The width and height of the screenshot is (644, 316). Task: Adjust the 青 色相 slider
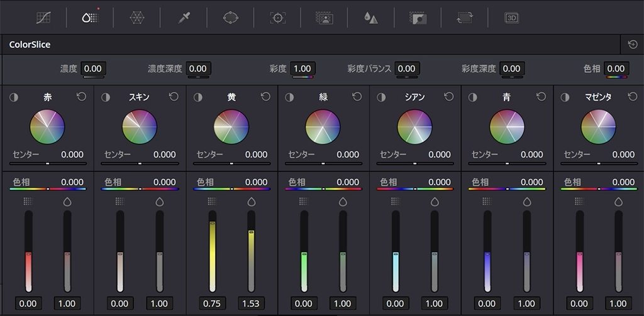[x=508, y=188]
